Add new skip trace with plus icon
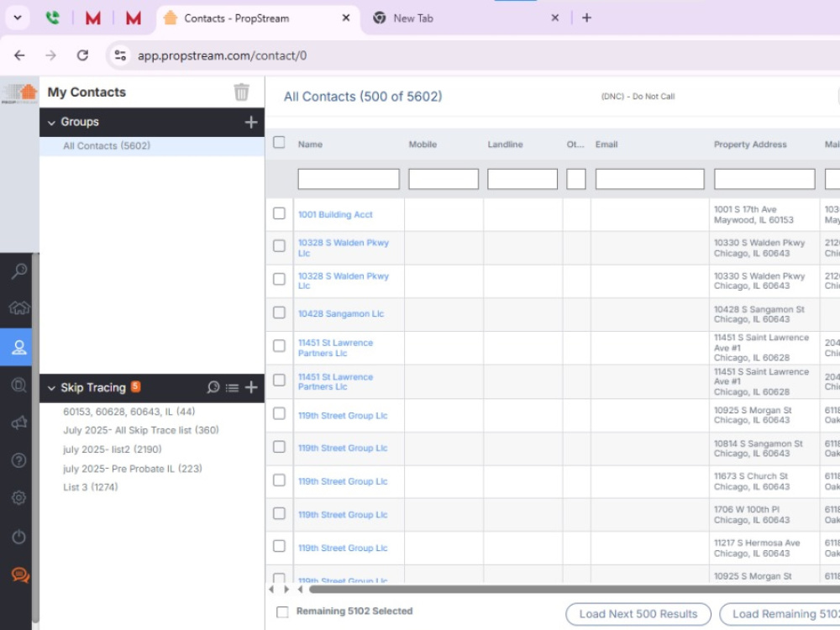 tap(251, 387)
